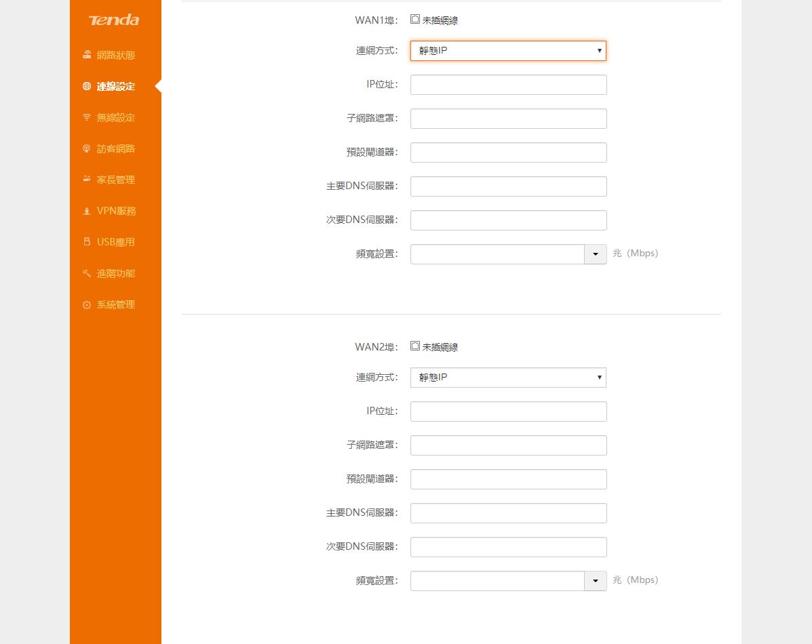Click the globe icon beside 連線設定
812x644 pixels.
point(86,87)
